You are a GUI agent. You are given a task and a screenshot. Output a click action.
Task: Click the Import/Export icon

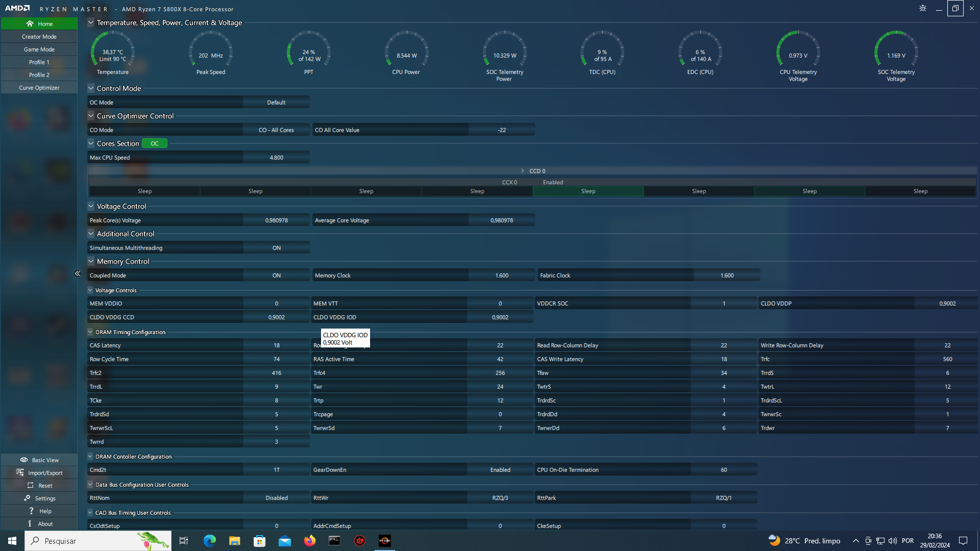(20, 472)
